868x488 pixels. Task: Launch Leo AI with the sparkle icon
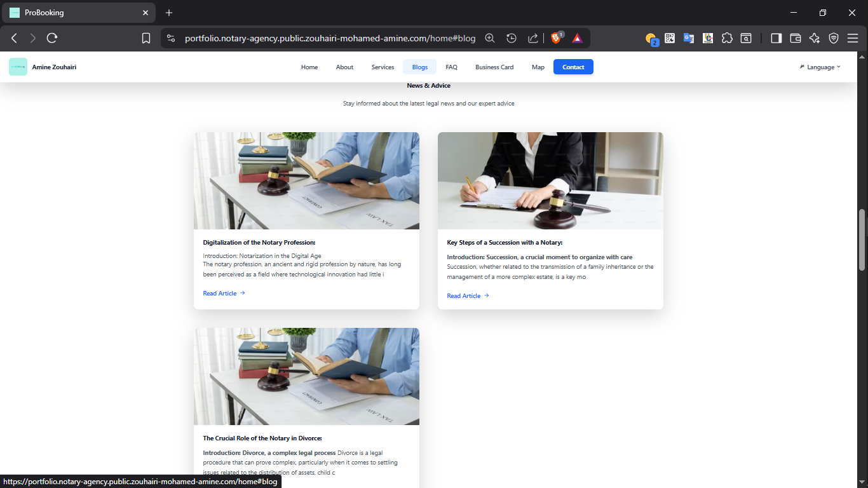814,38
